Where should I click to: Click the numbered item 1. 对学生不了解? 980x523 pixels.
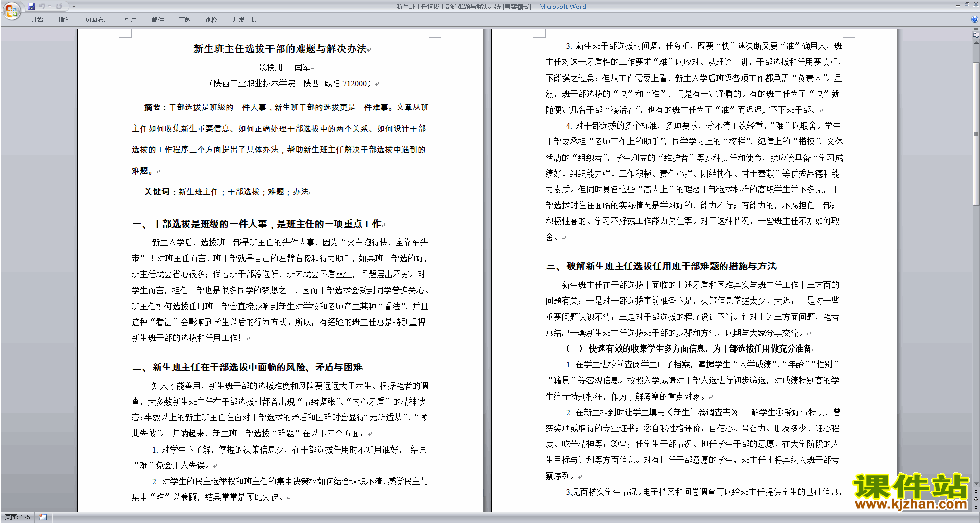tap(280, 457)
